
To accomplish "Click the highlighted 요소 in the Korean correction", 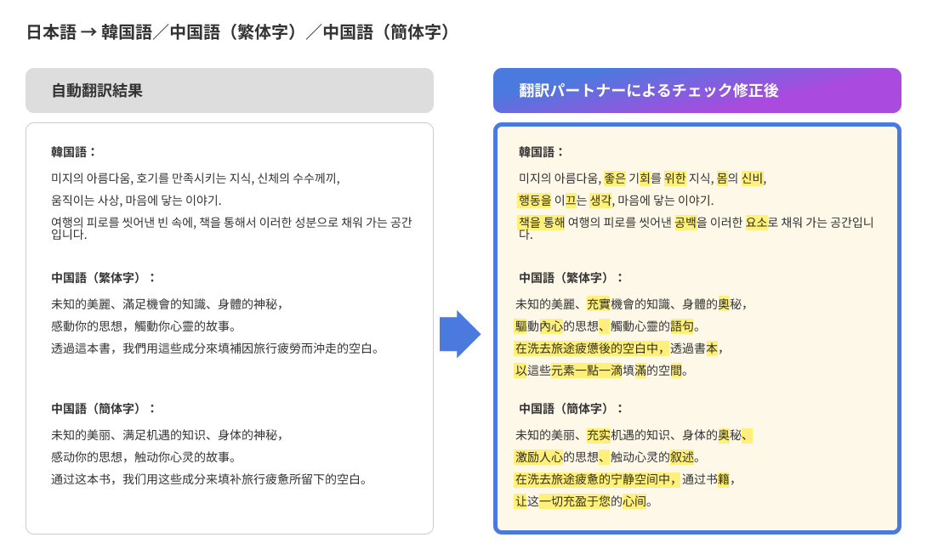I will tap(757, 223).
